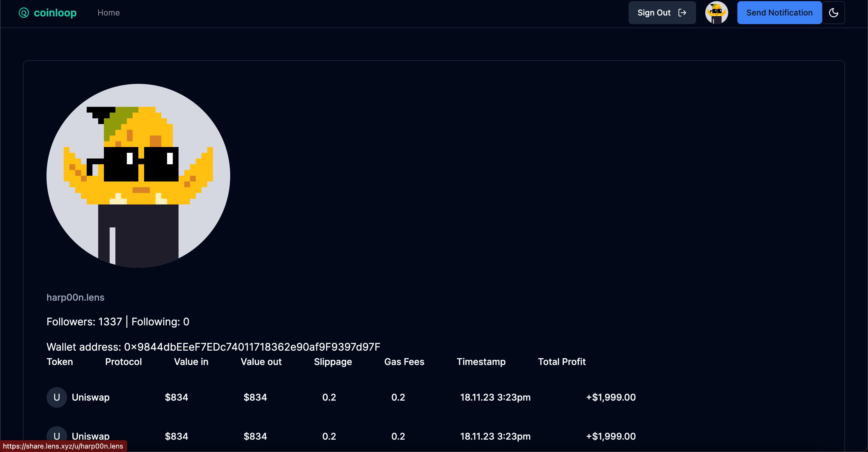The image size is (868, 452).
Task: Click the Value in column header
Action: click(191, 362)
